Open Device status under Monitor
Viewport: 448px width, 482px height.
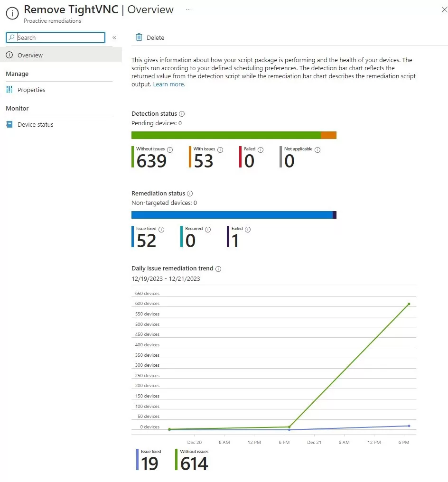pos(36,124)
